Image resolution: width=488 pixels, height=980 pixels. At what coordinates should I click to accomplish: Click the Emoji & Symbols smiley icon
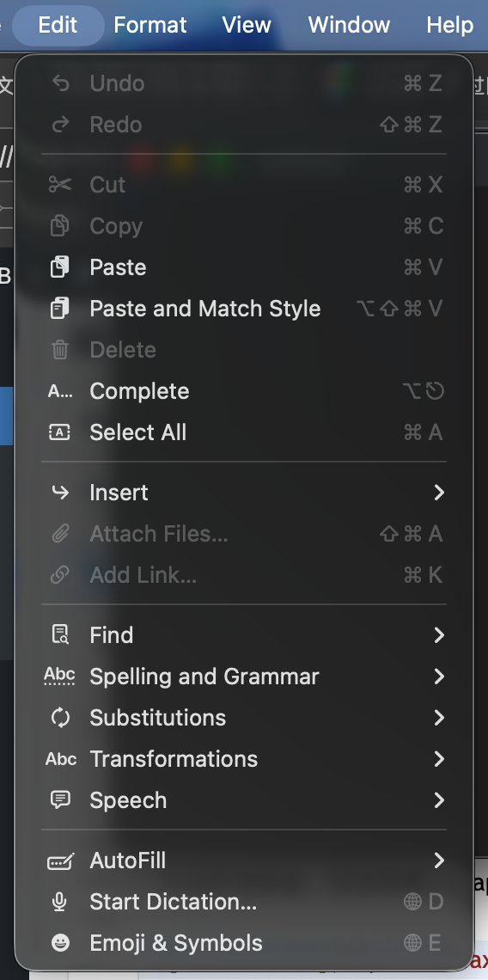coord(60,943)
